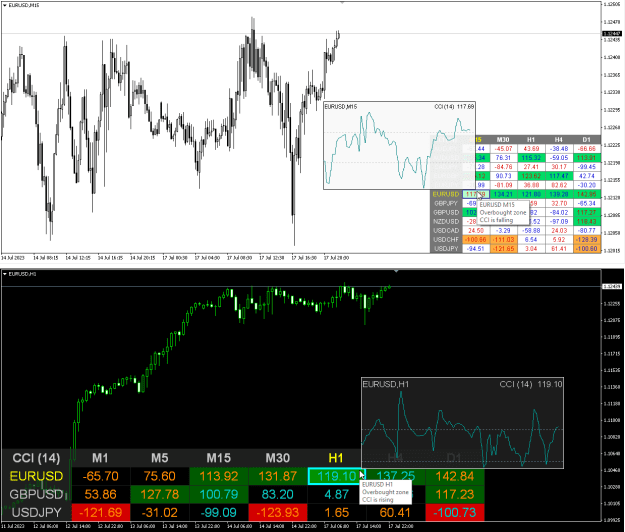
Task: Click the green 117.47 cell
Action: (x=559, y=176)
